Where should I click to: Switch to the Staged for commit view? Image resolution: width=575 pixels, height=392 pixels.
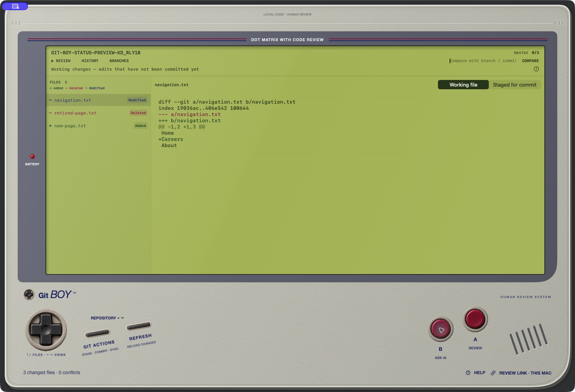(514, 85)
